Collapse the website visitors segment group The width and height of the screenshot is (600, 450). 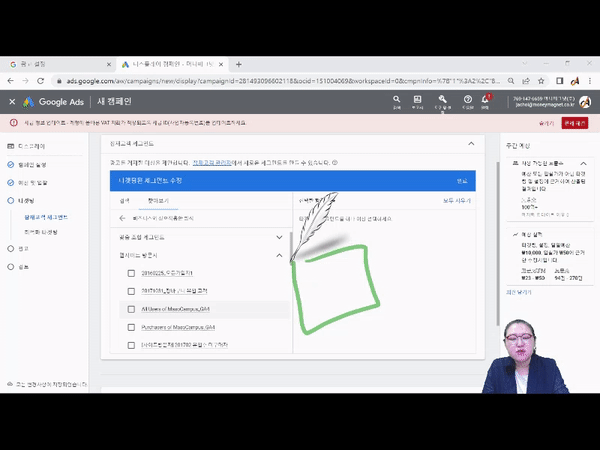click(279, 255)
